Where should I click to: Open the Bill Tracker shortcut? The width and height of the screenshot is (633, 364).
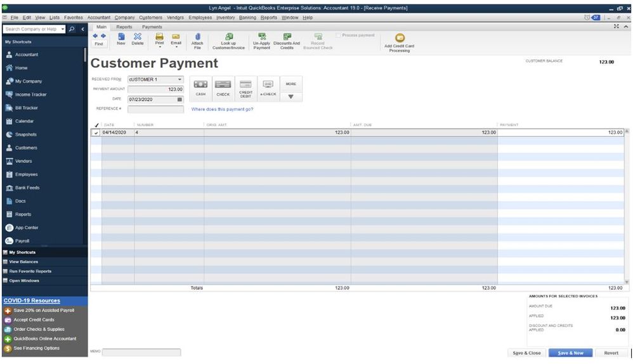22,108
